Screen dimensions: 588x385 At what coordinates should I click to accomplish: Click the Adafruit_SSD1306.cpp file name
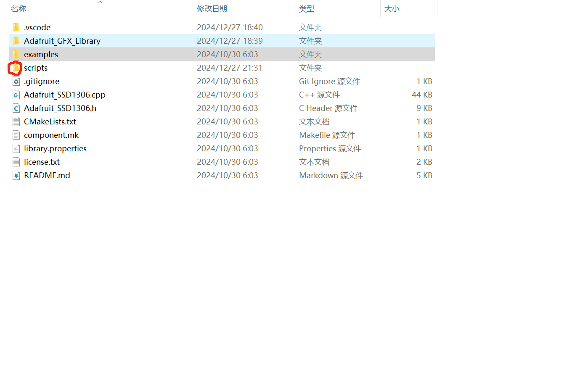(x=65, y=95)
